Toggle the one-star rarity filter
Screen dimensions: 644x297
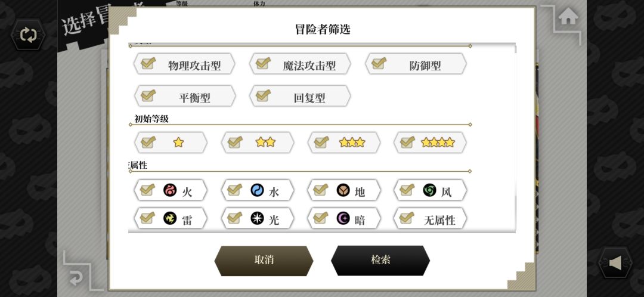pyautogui.click(x=148, y=142)
